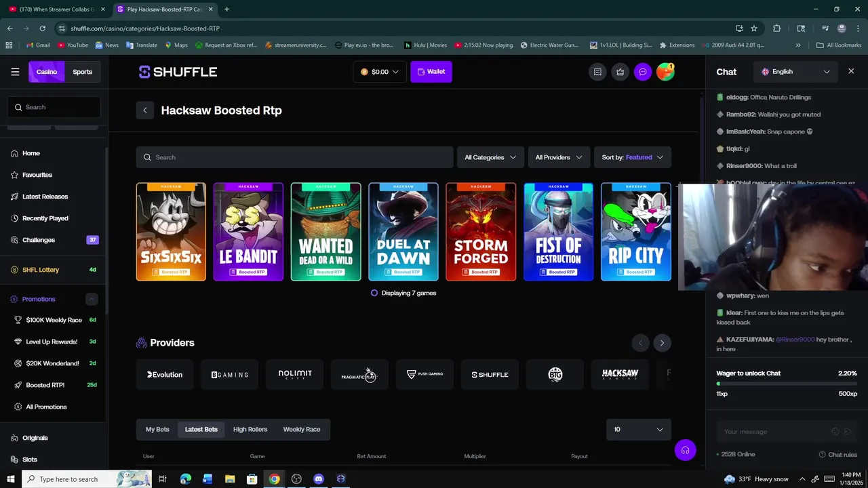This screenshot has height=488, width=868.
Task: Switch to the Latest Bets tab
Action: 201,429
